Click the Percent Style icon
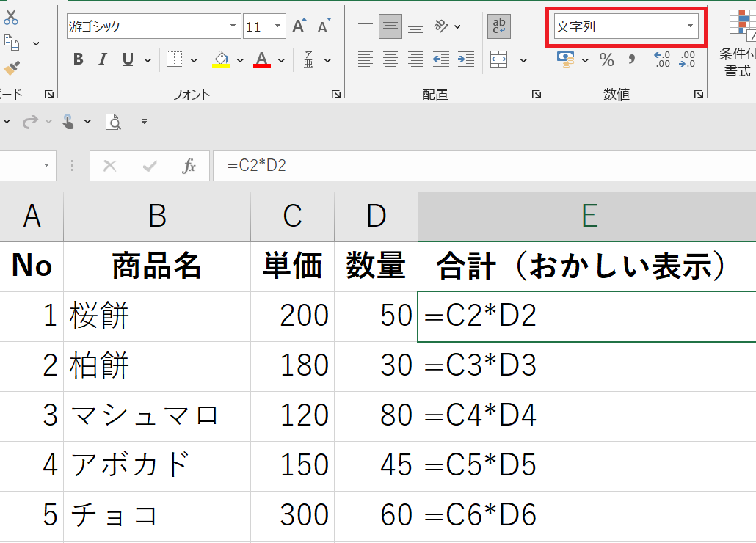 point(606,60)
